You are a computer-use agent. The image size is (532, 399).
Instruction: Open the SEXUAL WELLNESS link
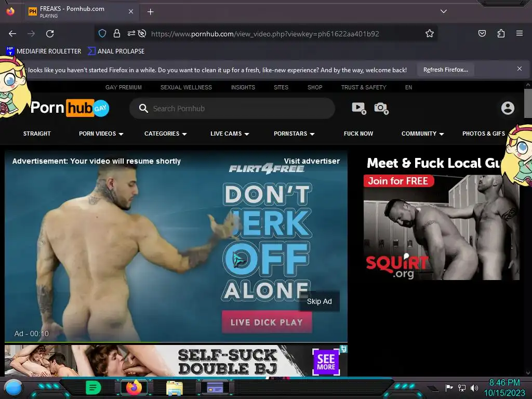coord(186,87)
